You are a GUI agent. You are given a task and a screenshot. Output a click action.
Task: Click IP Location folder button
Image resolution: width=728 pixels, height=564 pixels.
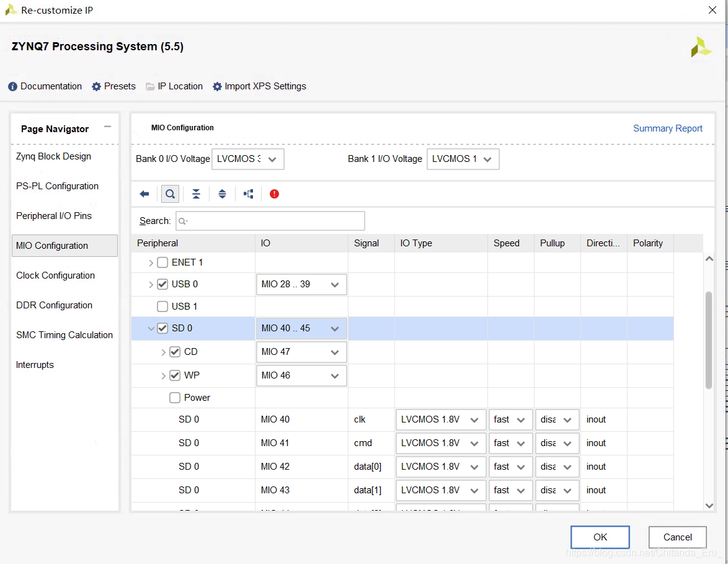pos(174,86)
